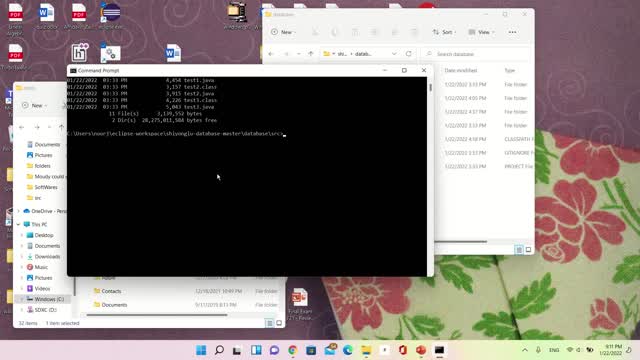Click New button in left Explorer window
The image size is (640, 360).
(34, 105)
